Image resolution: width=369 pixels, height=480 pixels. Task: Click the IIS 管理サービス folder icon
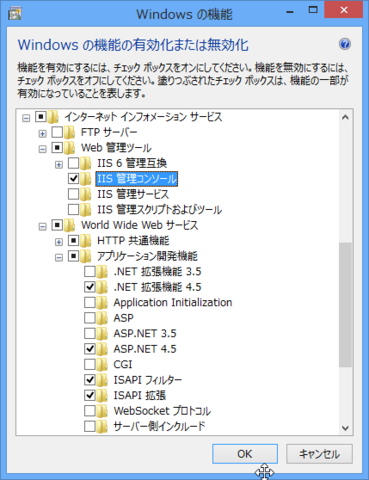point(86,194)
